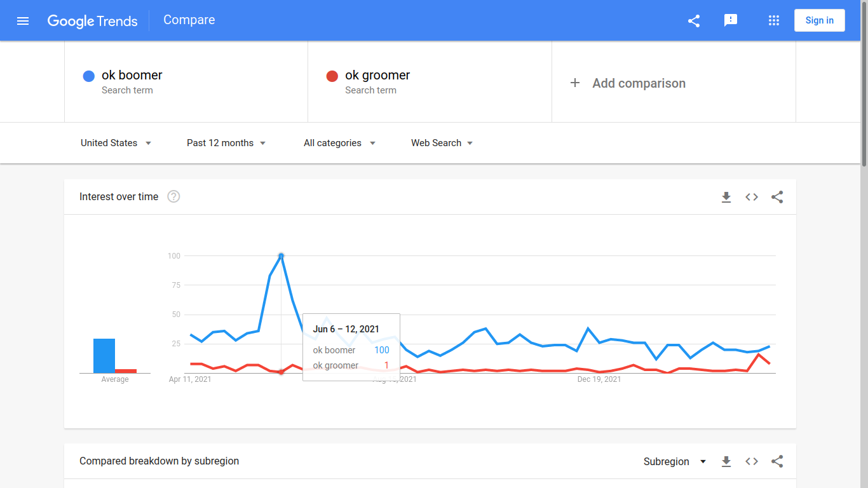Share the Interest over time chart
Image resolution: width=868 pixels, height=488 pixels.
[x=777, y=197]
